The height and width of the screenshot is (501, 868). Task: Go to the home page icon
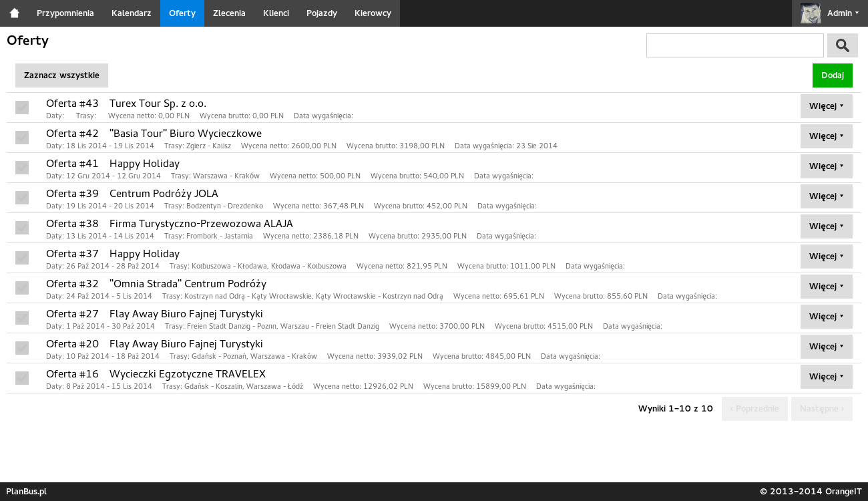pos(14,13)
